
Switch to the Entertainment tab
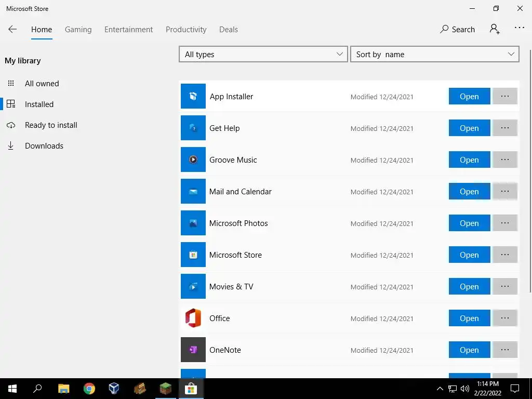(x=129, y=30)
